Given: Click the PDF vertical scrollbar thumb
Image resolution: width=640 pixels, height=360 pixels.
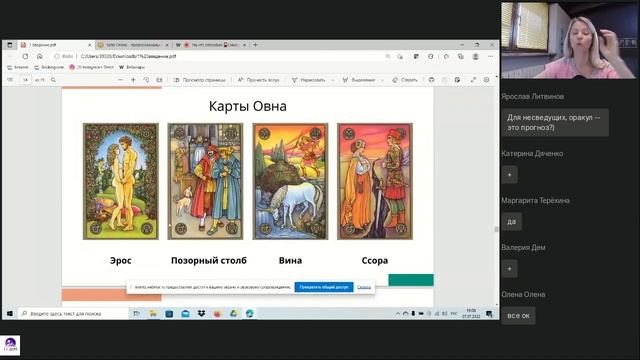Looking at the screenshot, I should [496, 229].
